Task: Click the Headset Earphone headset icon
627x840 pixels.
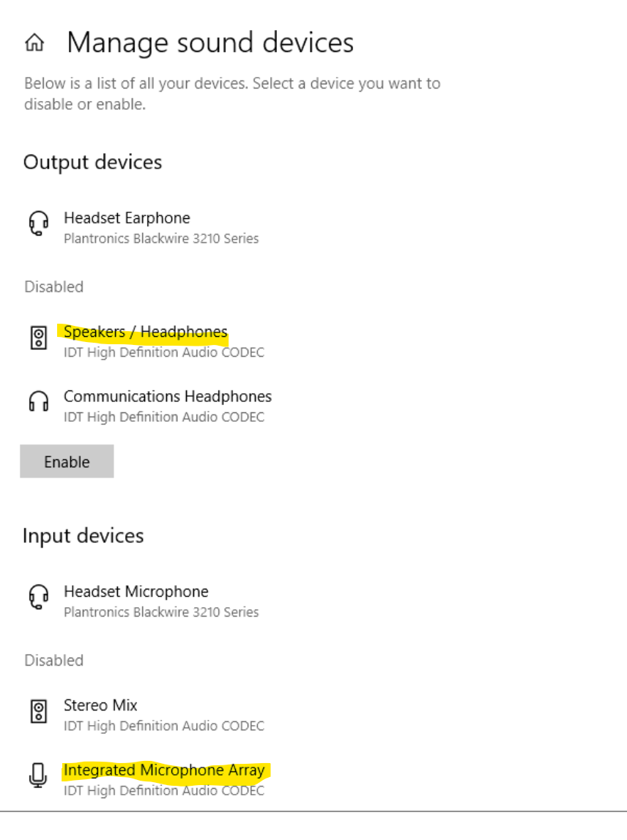Action: pyautogui.click(x=39, y=223)
